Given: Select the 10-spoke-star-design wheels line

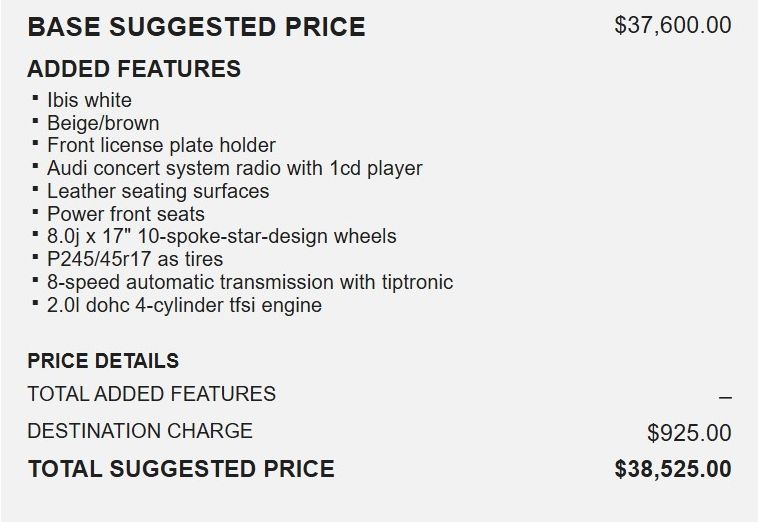Looking at the screenshot, I should (221, 237).
